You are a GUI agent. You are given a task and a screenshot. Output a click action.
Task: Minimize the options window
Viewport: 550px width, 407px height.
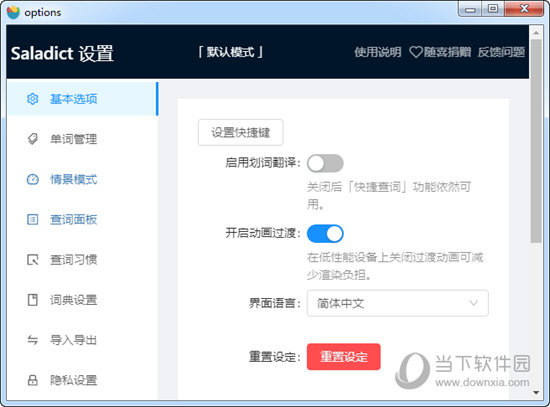coord(470,9)
